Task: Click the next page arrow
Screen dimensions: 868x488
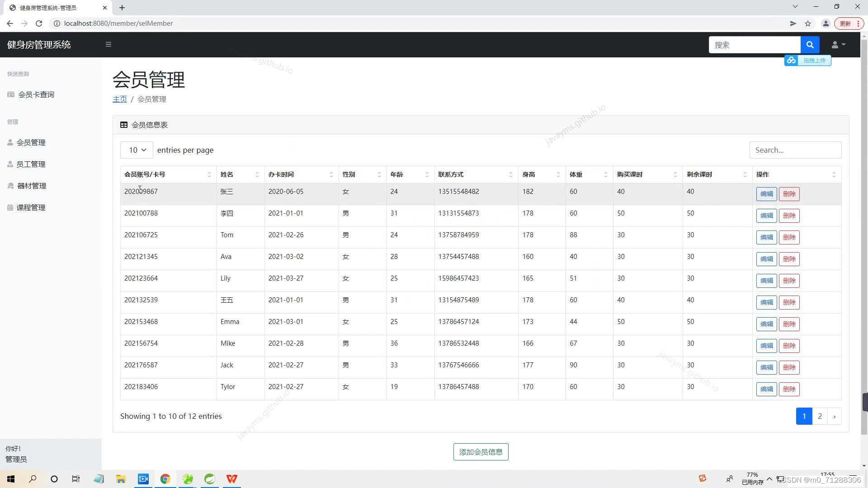Action: [835, 416]
